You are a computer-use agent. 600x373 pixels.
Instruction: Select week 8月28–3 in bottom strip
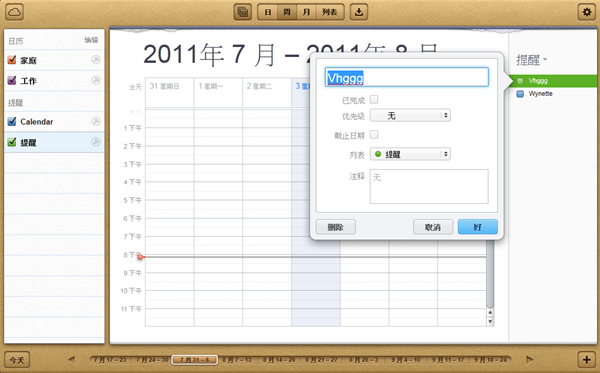364,360
